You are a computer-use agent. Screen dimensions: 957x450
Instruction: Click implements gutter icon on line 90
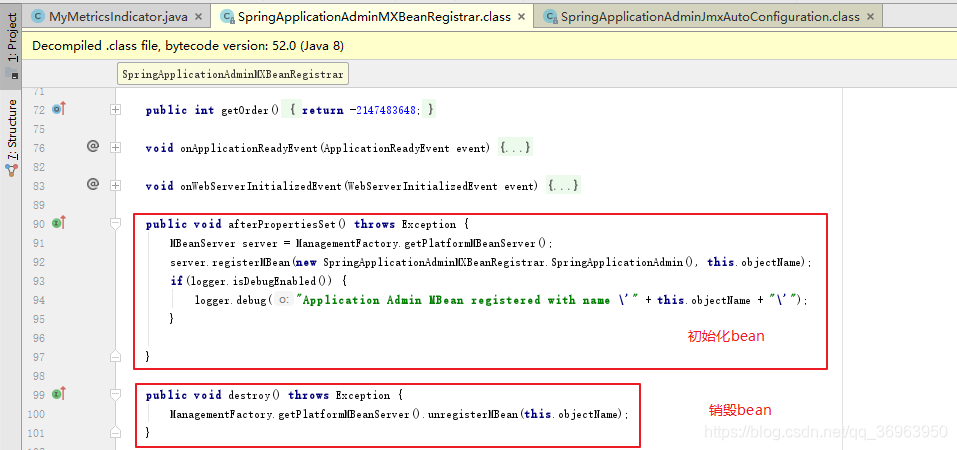coord(59,223)
